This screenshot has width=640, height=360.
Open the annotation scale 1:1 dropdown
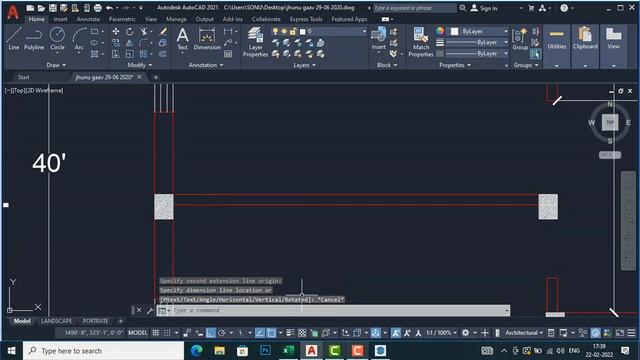(x=442, y=333)
